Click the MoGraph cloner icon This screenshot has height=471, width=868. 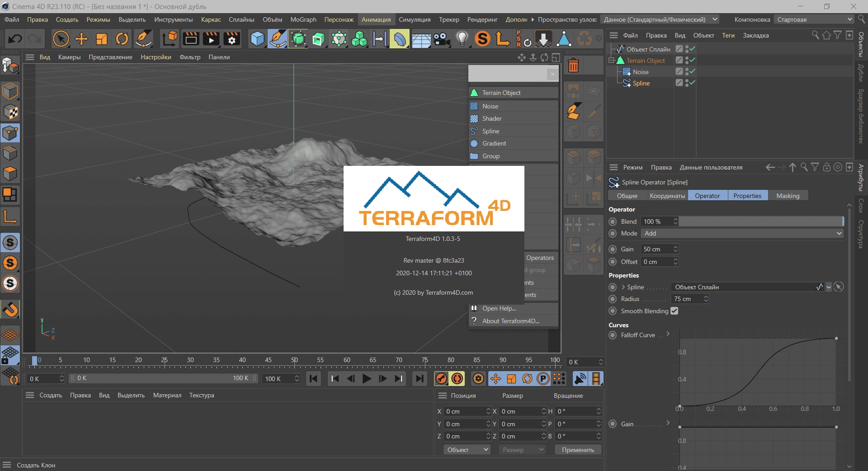click(359, 39)
